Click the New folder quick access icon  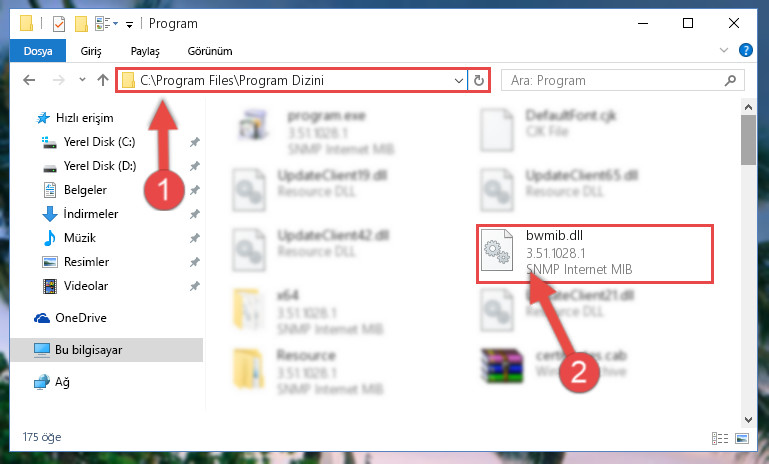(x=81, y=23)
